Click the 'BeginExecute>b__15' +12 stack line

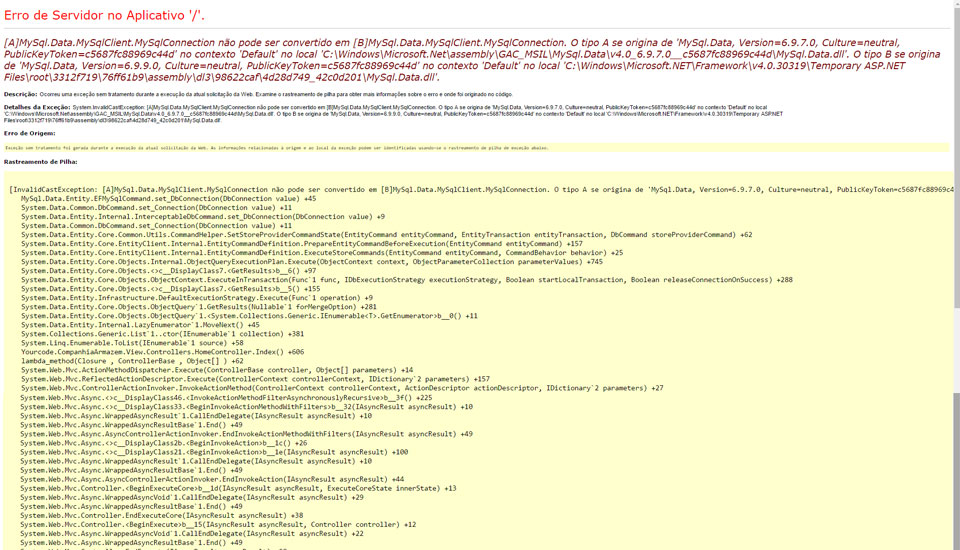click(218, 524)
